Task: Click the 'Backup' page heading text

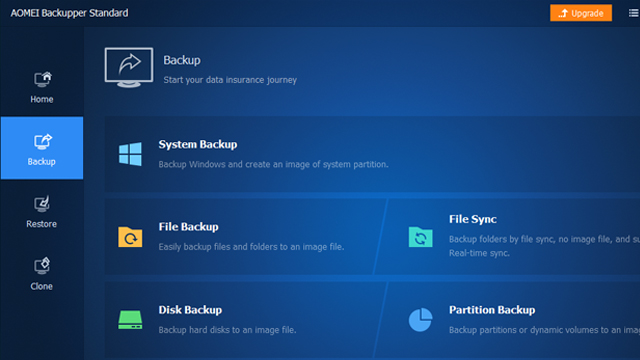Action: click(x=182, y=60)
